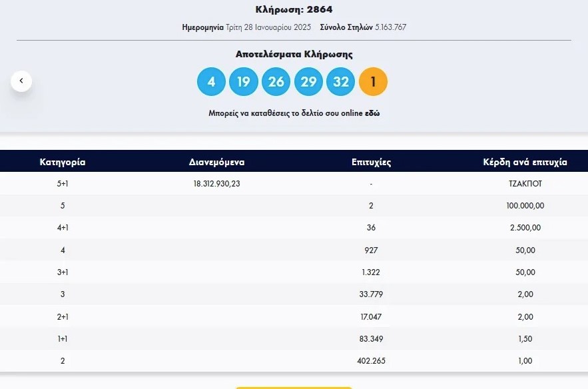Screen dimensions: 588x389
Task: Open the 'εδώ' online ticket link
Action: pyautogui.click(x=372, y=113)
